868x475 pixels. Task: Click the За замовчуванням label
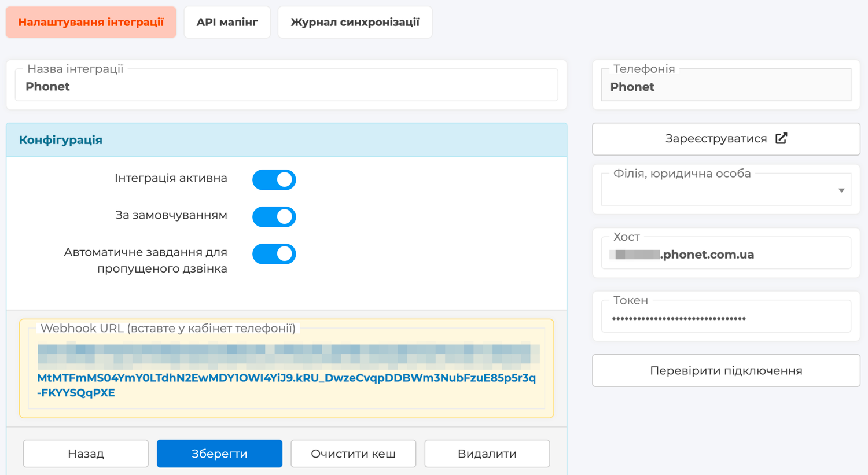coord(171,215)
